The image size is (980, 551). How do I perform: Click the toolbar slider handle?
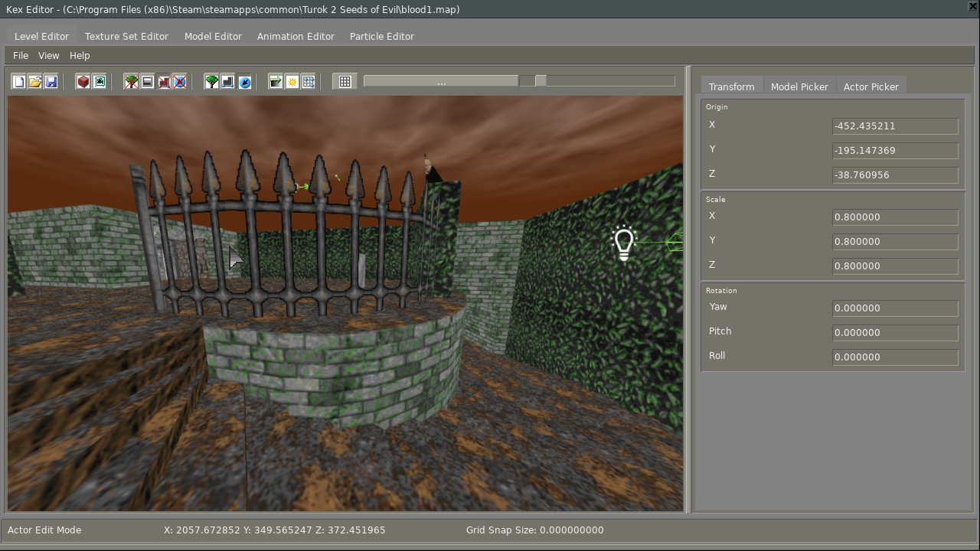click(x=541, y=81)
